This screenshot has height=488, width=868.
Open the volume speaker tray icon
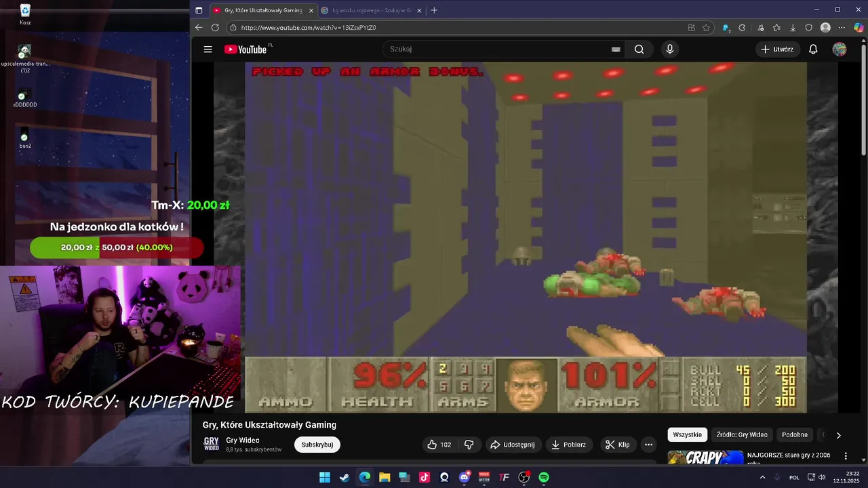click(821, 477)
